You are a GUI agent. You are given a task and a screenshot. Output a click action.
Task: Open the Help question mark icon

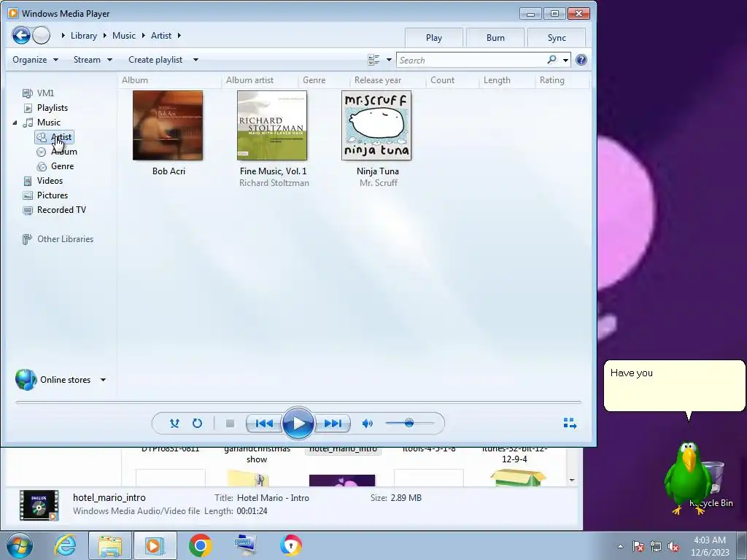point(581,60)
